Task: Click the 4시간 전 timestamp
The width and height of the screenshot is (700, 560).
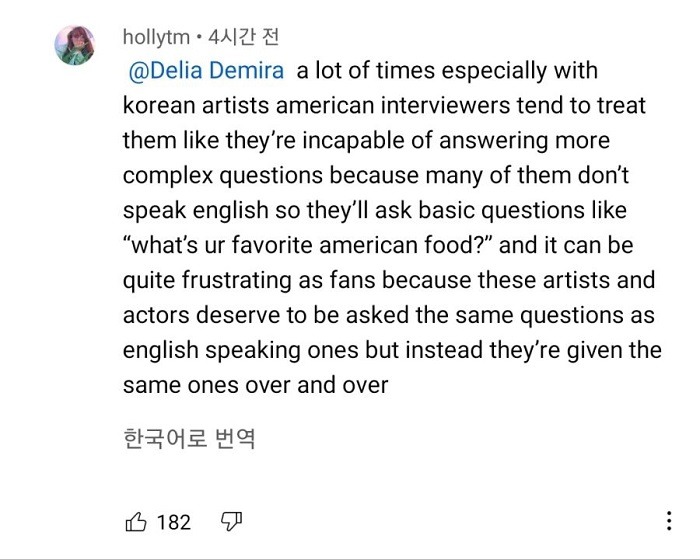Action: tap(244, 37)
